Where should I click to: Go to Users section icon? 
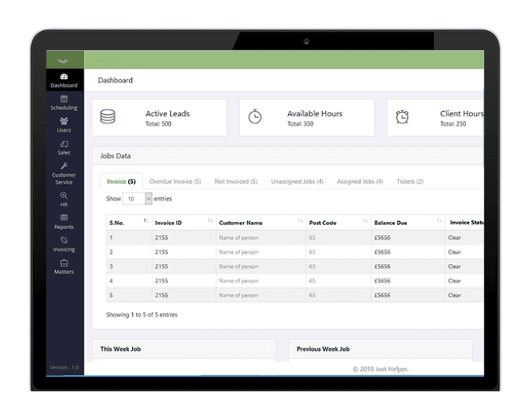[x=64, y=121]
